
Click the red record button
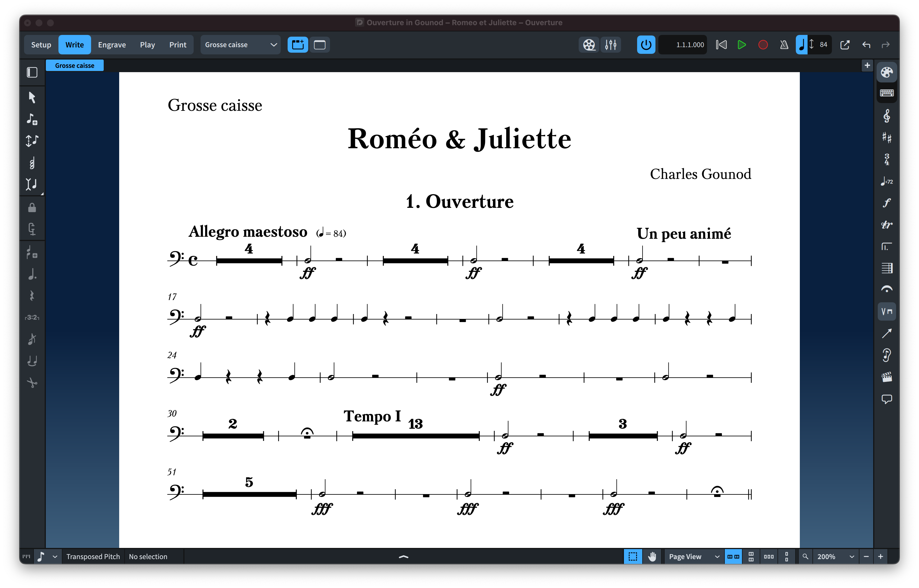click(x=763, y=45)
